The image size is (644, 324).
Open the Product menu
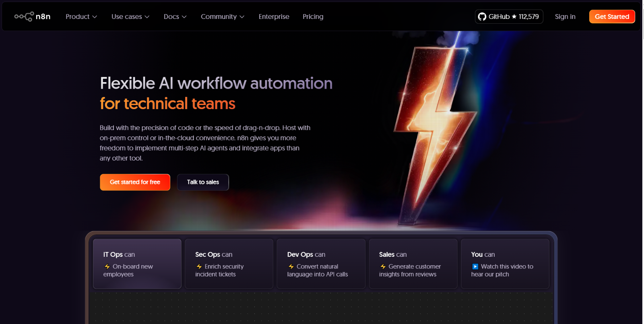81,17
